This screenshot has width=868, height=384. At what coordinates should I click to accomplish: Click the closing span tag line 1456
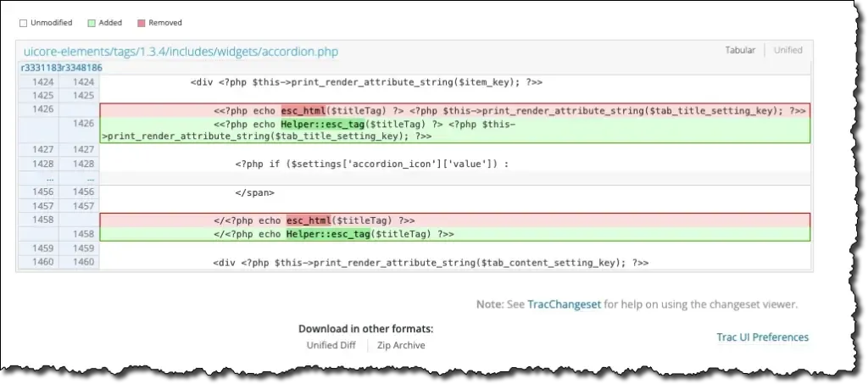click(x=254, y=192)
